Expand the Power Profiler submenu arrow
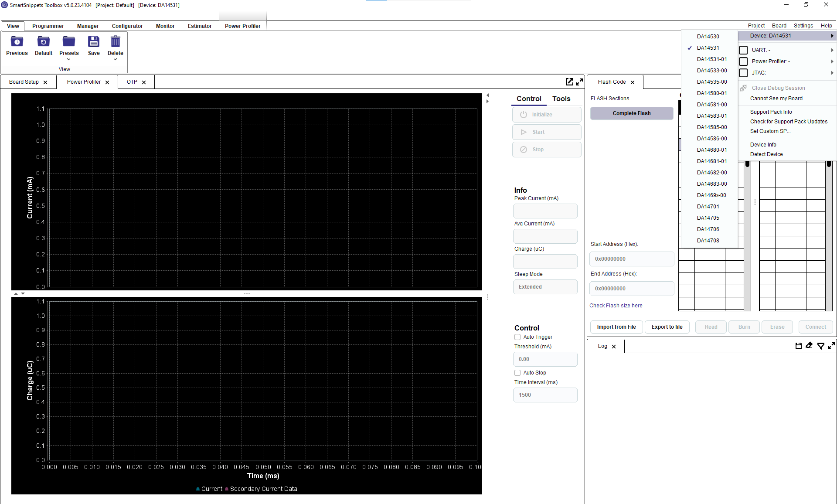 (x=832, y=61)
